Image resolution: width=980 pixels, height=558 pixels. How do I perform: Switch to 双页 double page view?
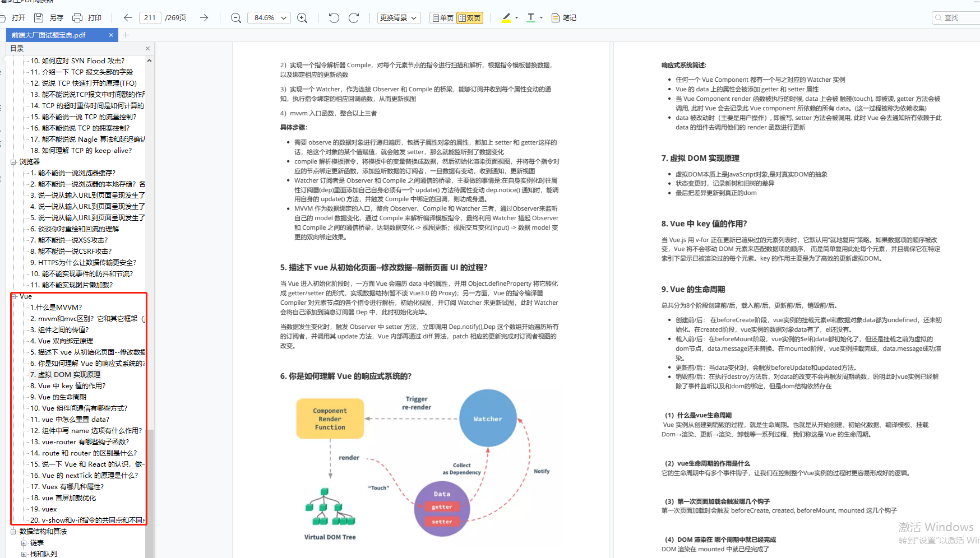[470, 18]
